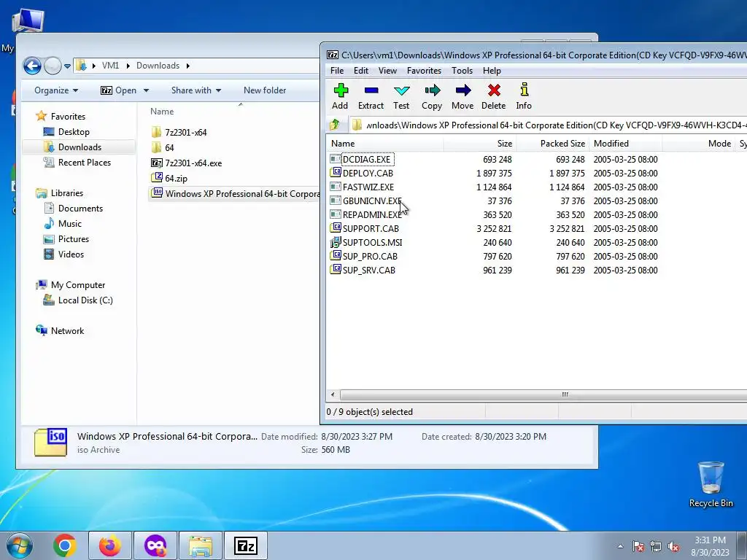Expand the arrow after VM1 in breadcrumb
Viewport: 747px width, 560px height.
[x=128, y=66]
